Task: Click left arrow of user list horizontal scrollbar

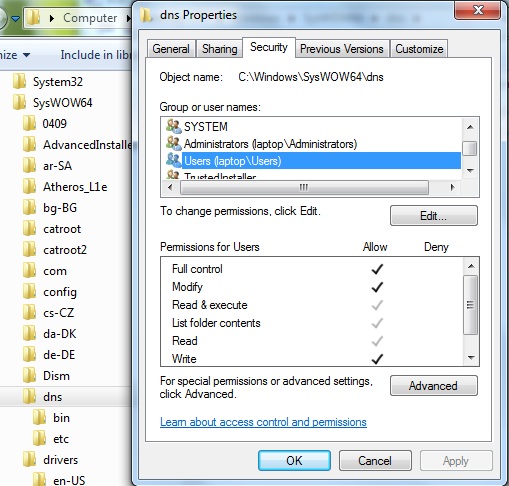Action: [170, 187]
